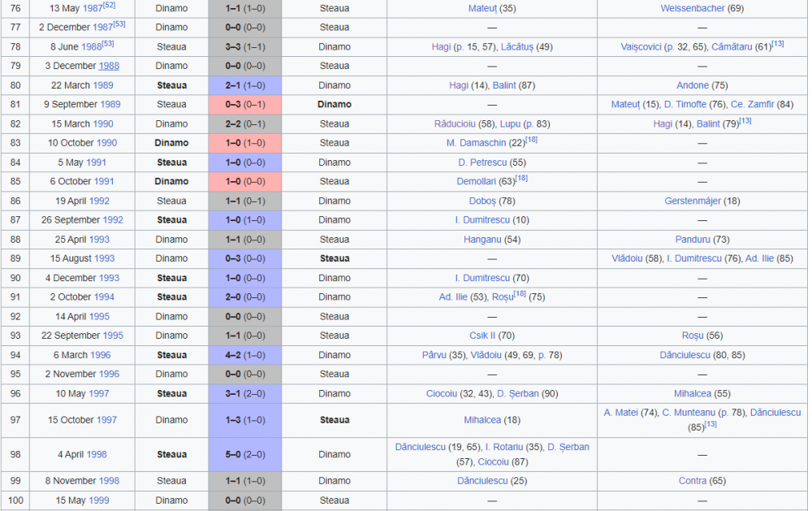
Task: Open the I. Dumitrescu link in row 87
Action: coord(482,219)
